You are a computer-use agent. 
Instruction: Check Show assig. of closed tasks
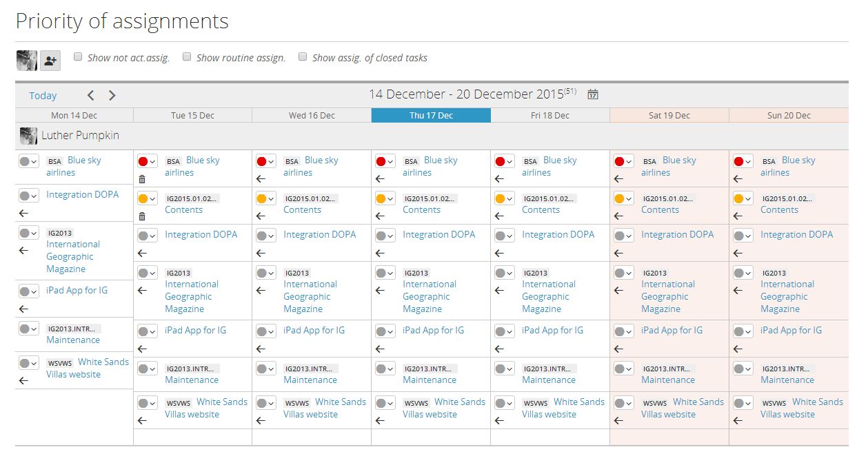pyautogui.click(x=303, y=57)
